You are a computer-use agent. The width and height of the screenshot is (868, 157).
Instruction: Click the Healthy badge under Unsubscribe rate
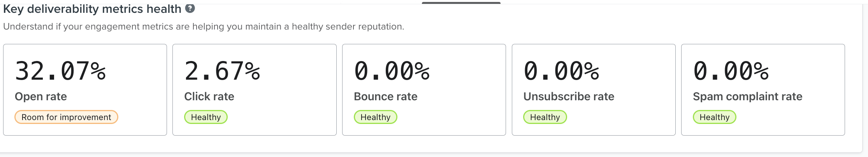[545, 117]
